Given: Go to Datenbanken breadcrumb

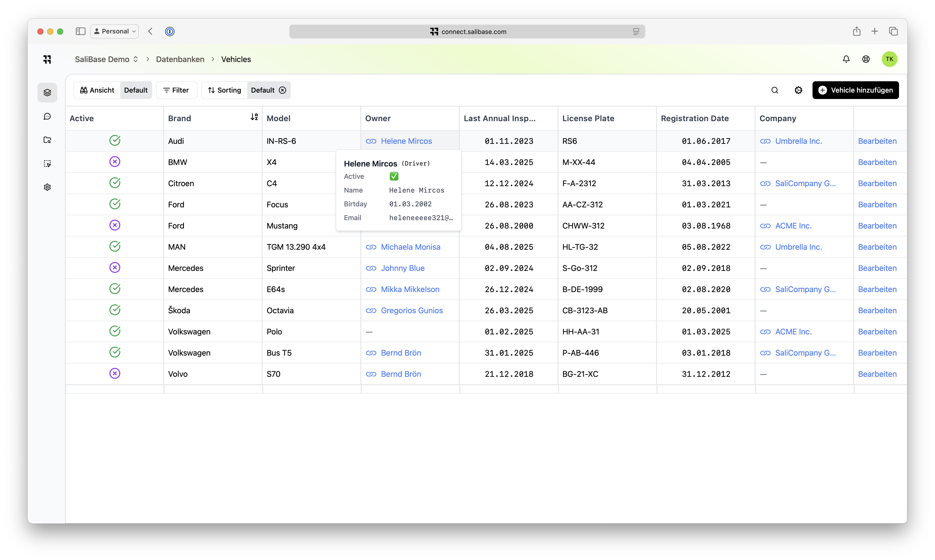Looking at the screenshot, I should pos(180,59).
